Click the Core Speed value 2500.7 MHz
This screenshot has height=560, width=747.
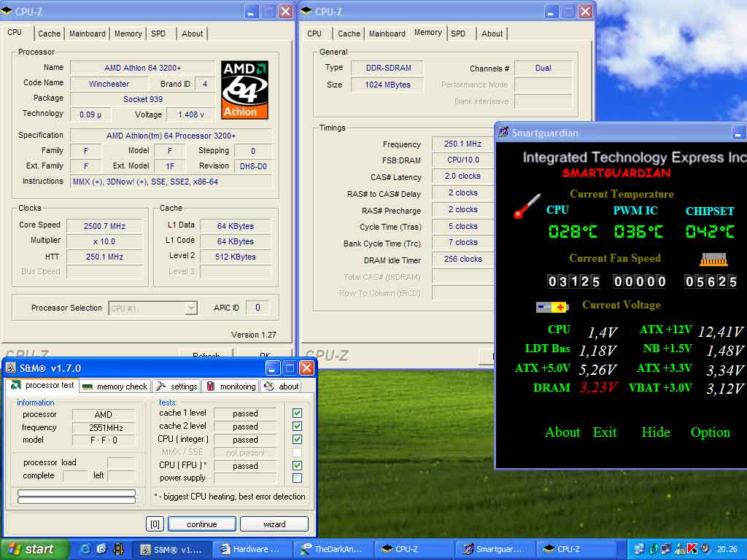(x=104, y=226)
